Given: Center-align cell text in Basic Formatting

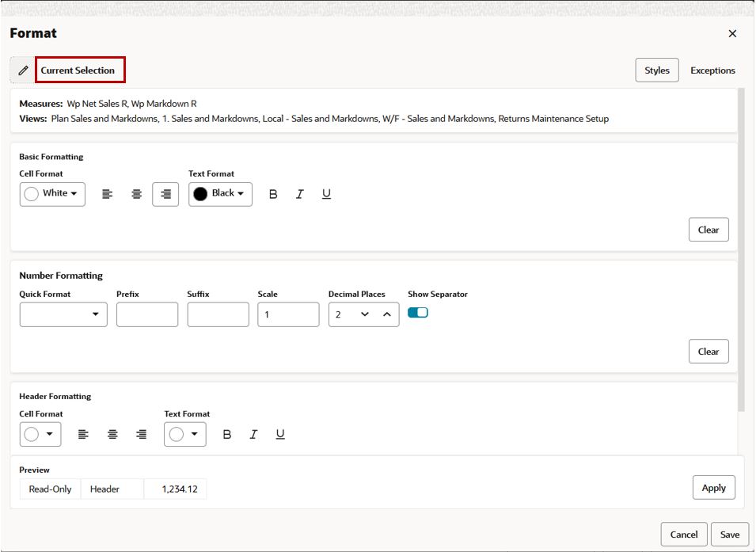Looking at the screenshot, I should [x=135, y=193].
